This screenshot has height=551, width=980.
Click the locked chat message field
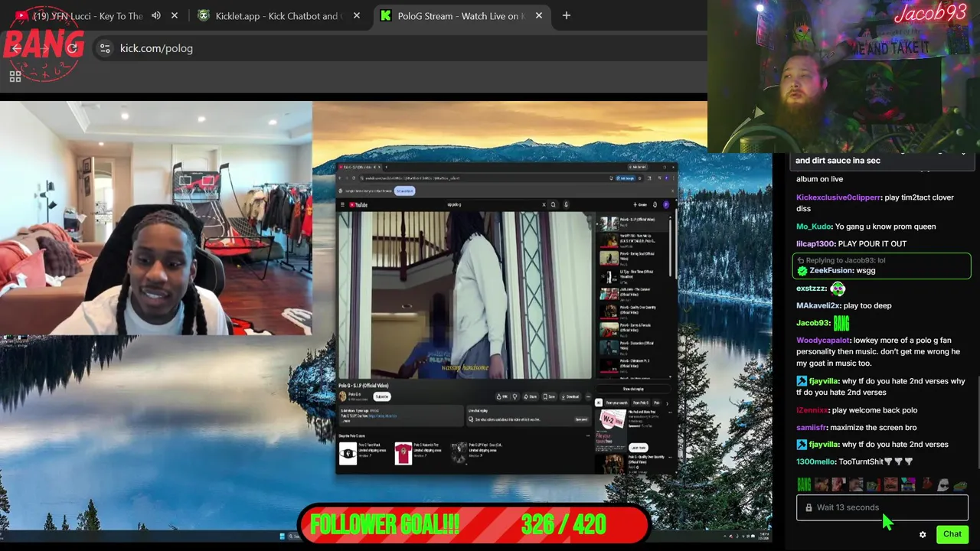coord(882,507)
